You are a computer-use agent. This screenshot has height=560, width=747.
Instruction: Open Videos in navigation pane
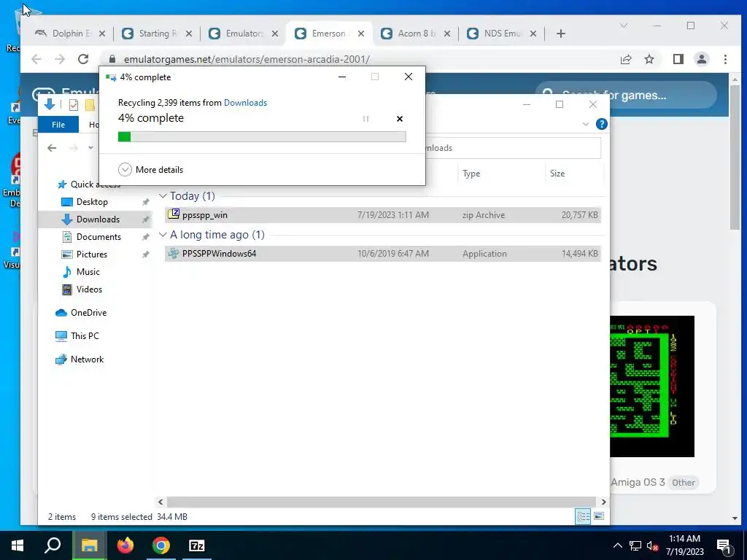[x=89, y=289]
